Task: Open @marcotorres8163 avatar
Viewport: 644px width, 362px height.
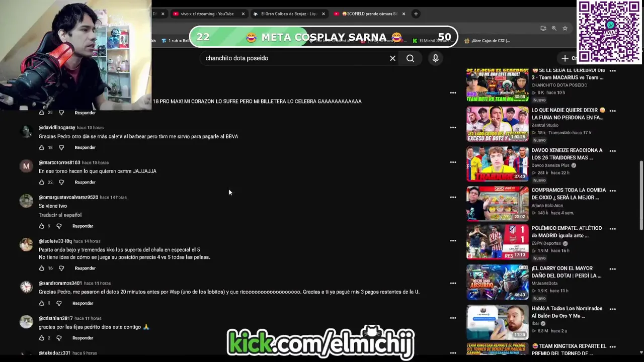Action: 26,166
